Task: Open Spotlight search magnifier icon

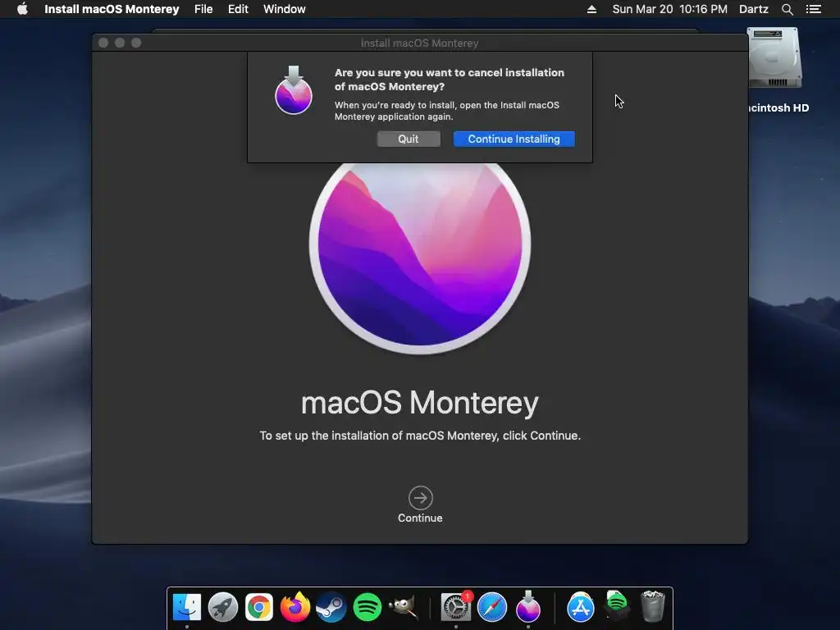Action: point(787,9)
